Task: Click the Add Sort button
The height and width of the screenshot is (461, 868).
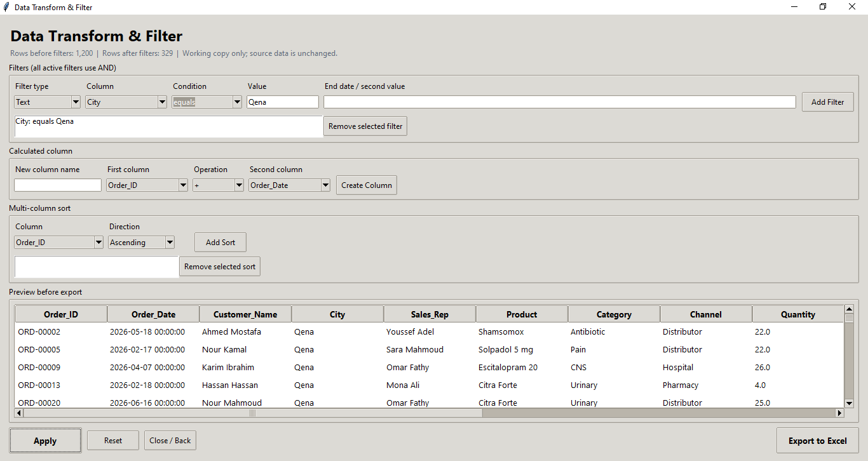Action: (x=220, y=243)
